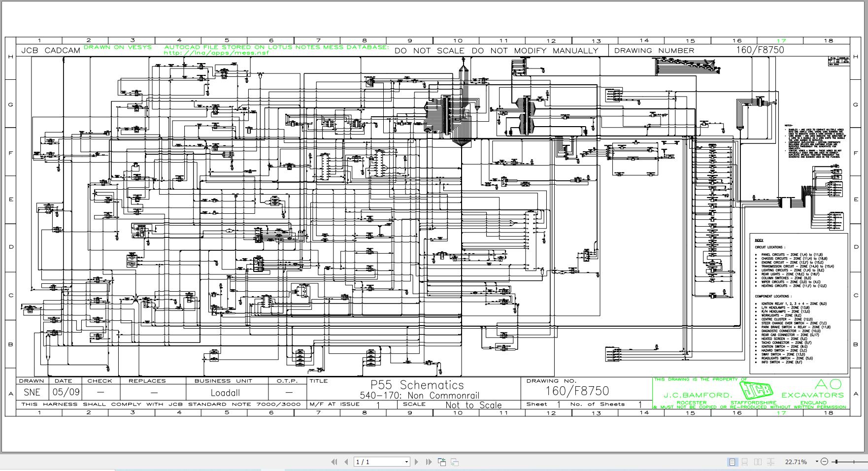Click the zoom out minus button

[825, 462]
